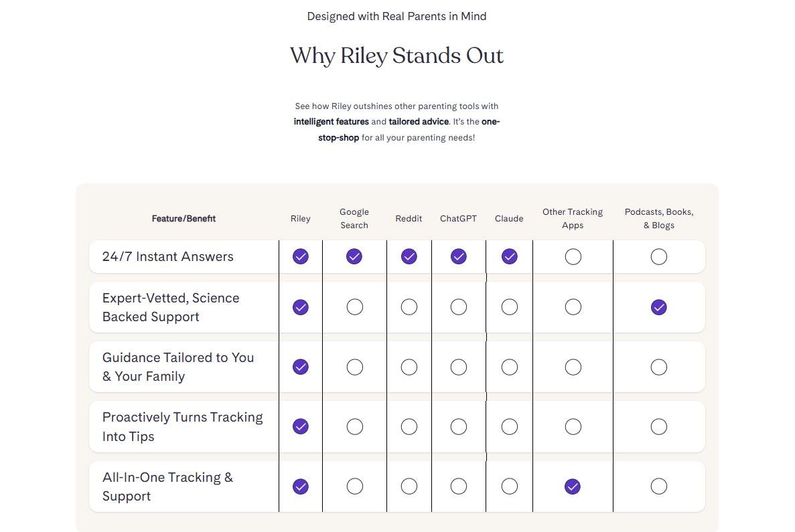Click Other Tracking Apps checkmark in All-In-One row

click(573, 486)
